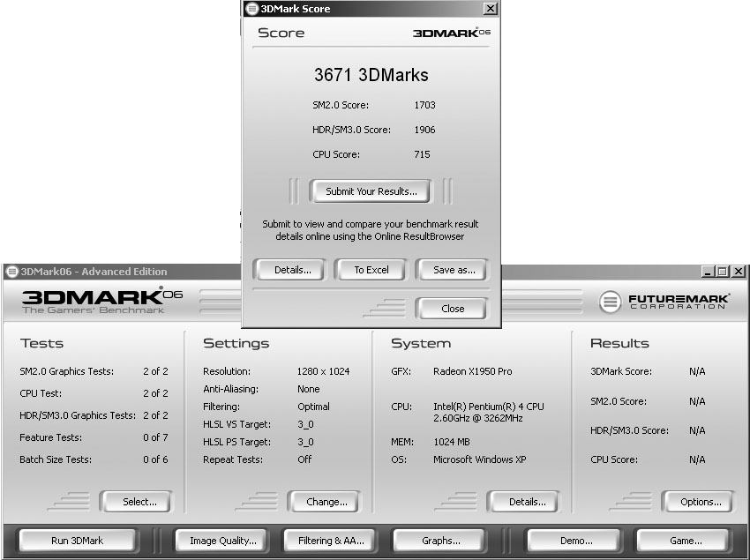The height and width of the screenshot is (560, 750).
Task: Launch the Game button
Action: 686,541
